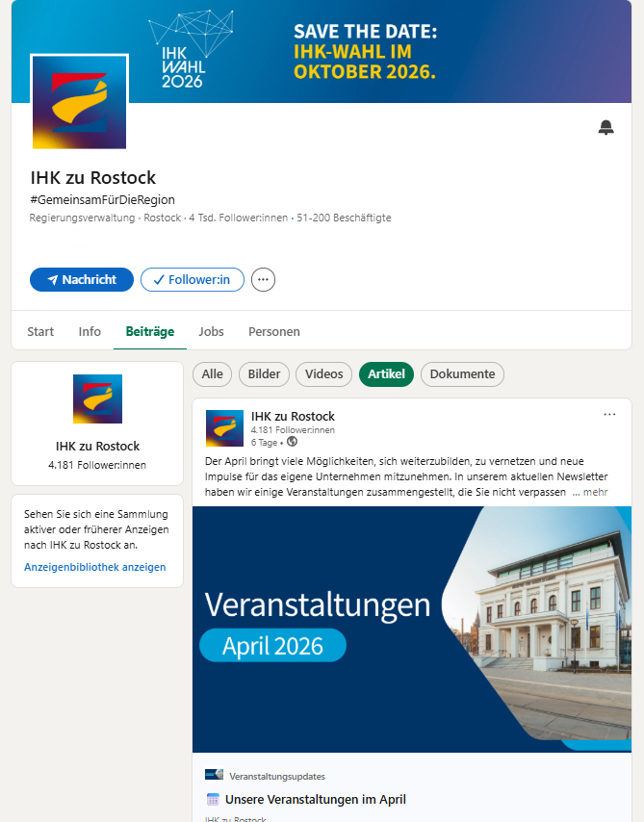Send a message via Nachricht button

82,279
